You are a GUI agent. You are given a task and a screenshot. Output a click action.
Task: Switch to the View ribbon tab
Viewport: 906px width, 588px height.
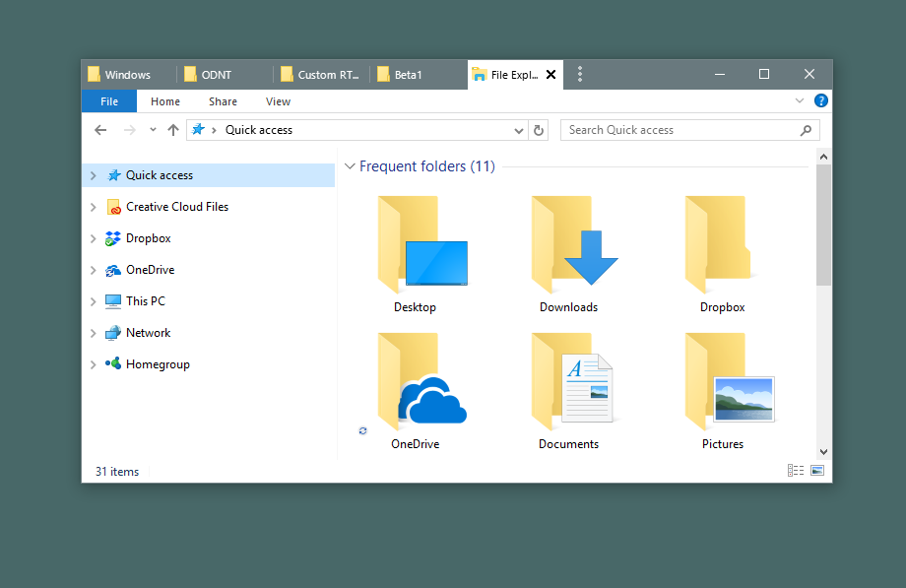pyautogui.click(x=278, y=100)
